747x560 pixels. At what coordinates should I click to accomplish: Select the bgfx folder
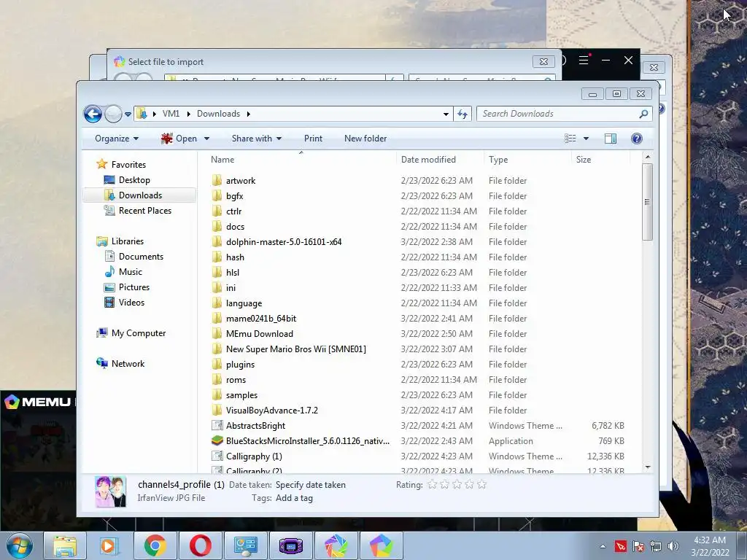click(x=234, y=195)
